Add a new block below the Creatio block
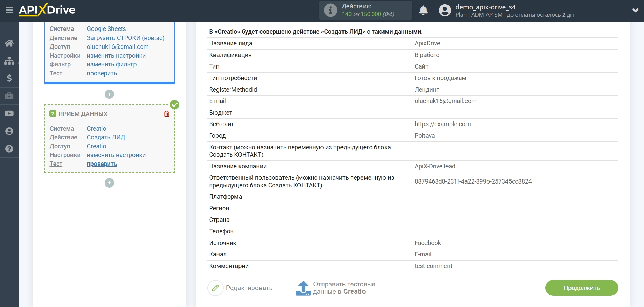Image resolution: width=644 pixels, height=307 pixels. [x=109, y=183]
